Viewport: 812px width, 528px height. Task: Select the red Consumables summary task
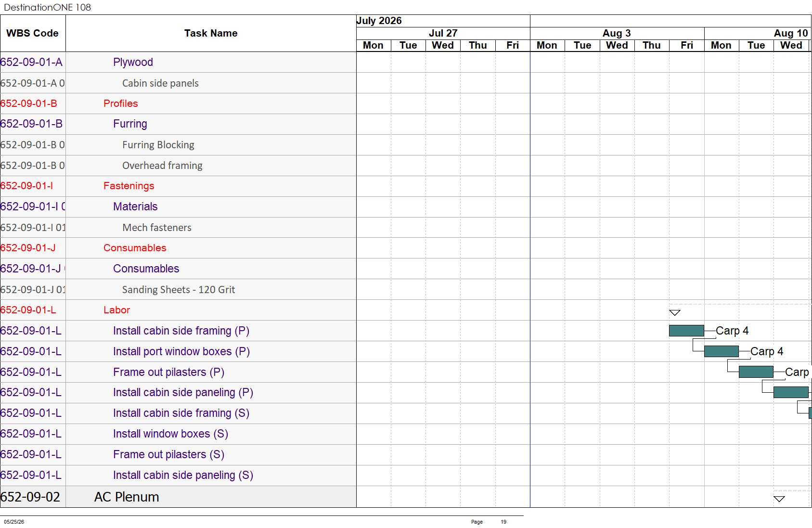pyautogui.click(x=135, y=248)
